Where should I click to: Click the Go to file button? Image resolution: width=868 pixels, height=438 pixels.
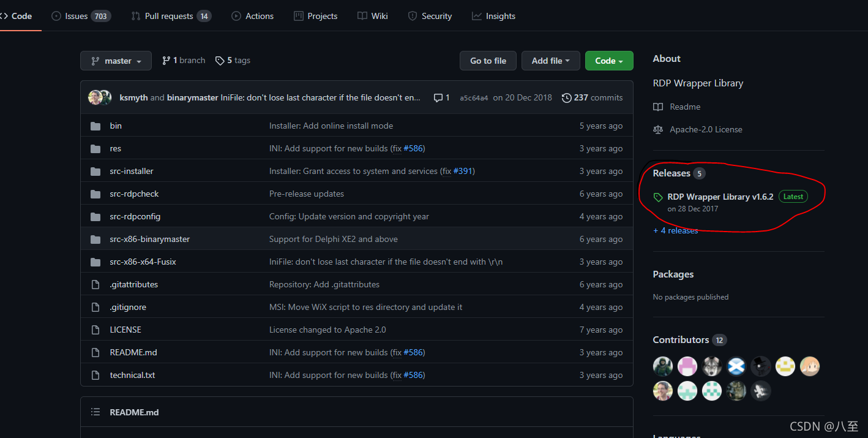point(488,61)
